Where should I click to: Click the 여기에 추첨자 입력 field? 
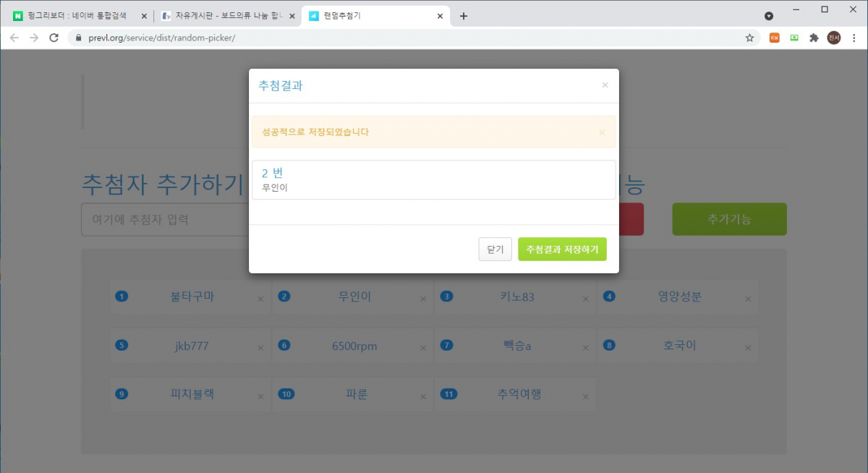(166, 219)
